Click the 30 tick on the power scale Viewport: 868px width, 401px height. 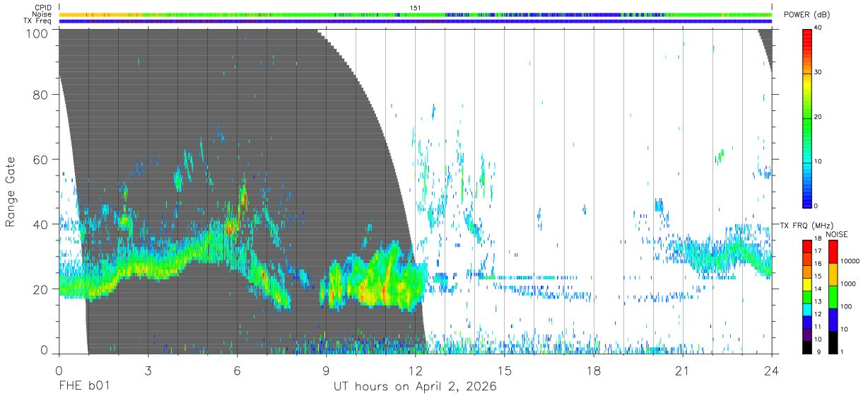pyautogui.click(x=818, y=72)
